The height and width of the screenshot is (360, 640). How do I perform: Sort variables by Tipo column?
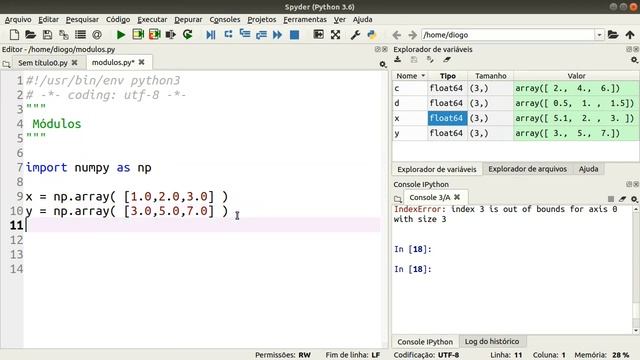[447, 76]
